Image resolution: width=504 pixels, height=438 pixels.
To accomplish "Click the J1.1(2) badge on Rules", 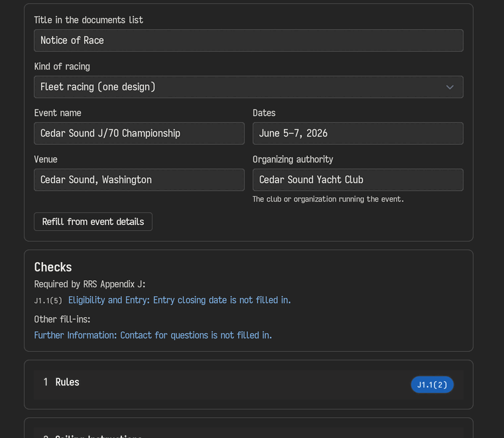I will (x=432, y=385).
